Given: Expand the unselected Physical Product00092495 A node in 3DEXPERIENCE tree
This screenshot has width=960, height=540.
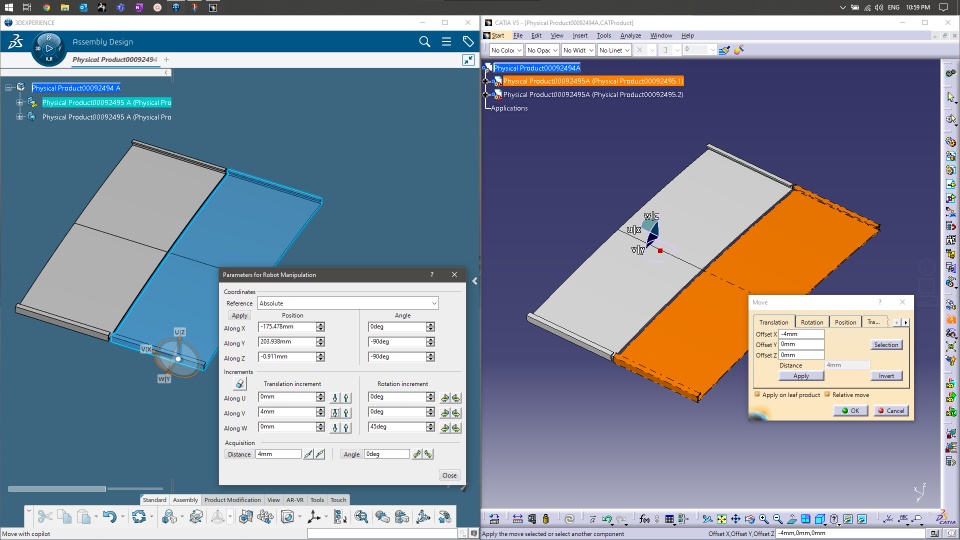Looking at the screenshot, I should (x=20, y=117).
